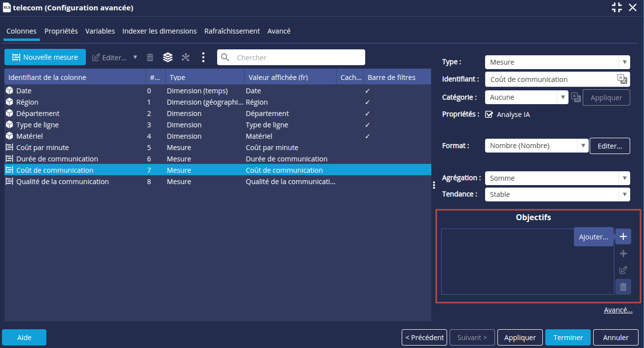The image size is (644, 348).
Task: Open the three-dot more options menu
Action: click(203, 57)
